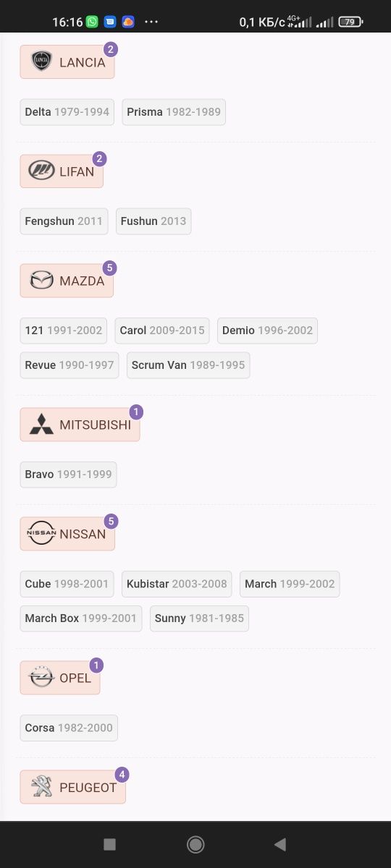
Task: Open the Corsa 1982-2000 model
Action: click(x=69, y=728)
